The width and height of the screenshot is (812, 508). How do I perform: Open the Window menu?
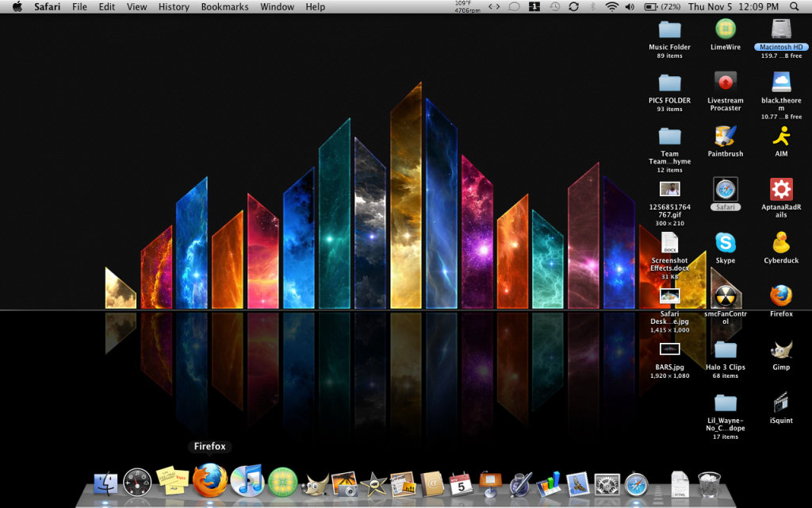pos(277,6)
